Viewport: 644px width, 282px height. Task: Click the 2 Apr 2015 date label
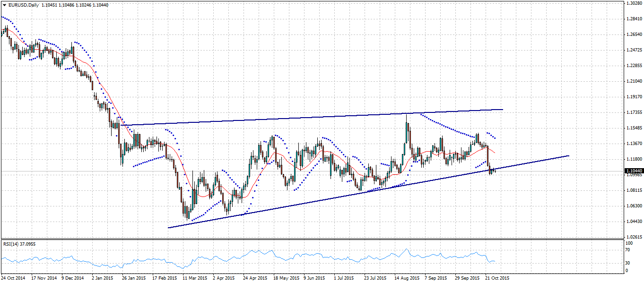click(x=224, y=278)
